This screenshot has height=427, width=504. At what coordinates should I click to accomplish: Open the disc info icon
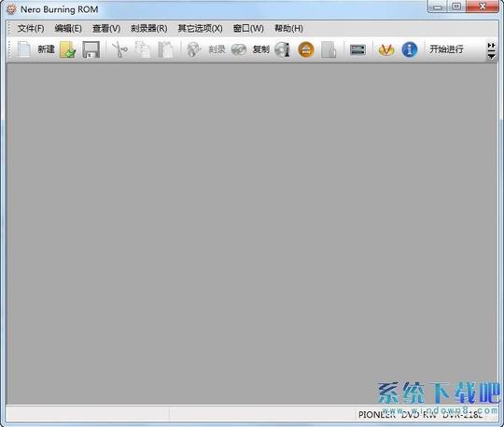283,49
